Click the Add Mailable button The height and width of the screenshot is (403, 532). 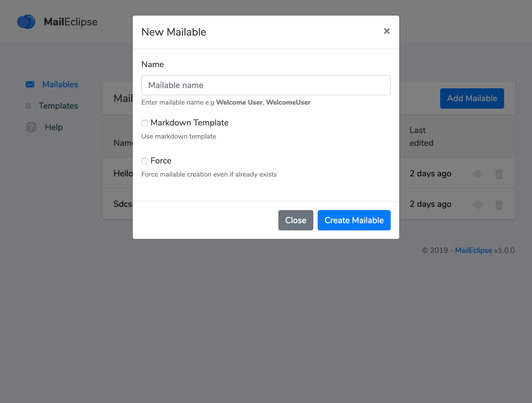pos(472,98)
